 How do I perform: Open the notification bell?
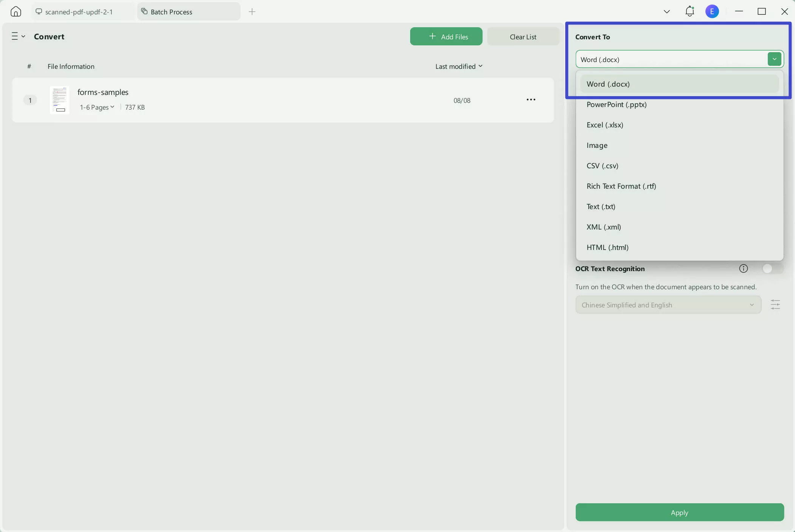coord(690,11)
